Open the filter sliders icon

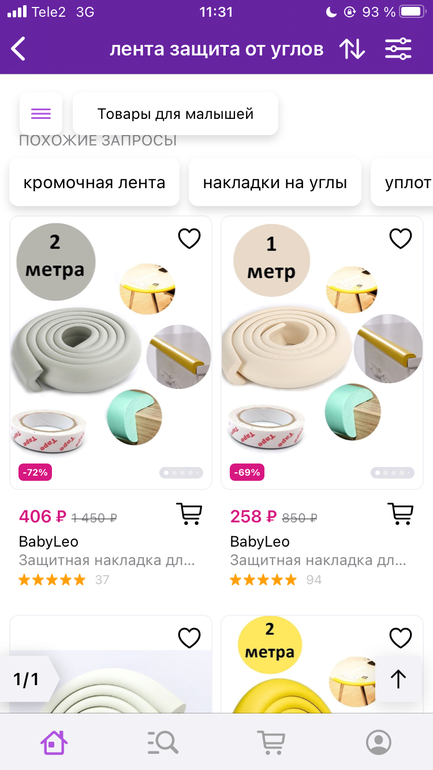coord(398,49)
